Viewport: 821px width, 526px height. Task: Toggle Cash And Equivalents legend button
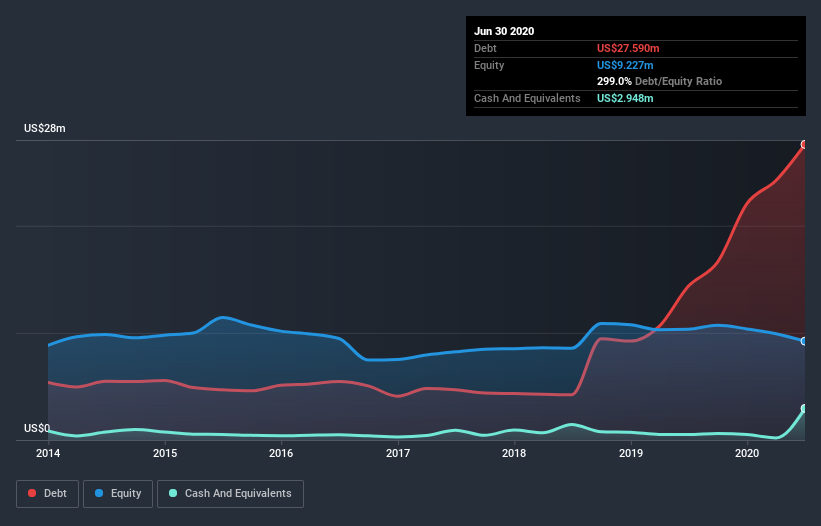[x=230, y=494]
